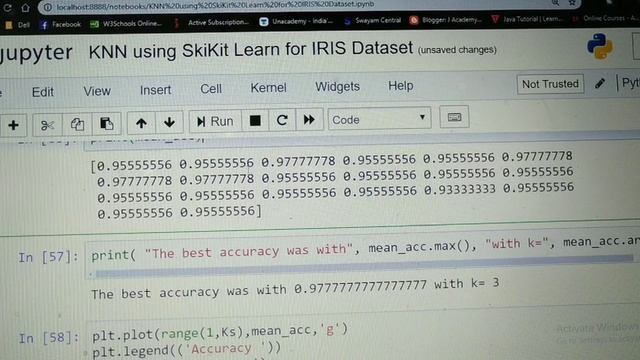
Task: Click the plt.legend code line in cell 58
Action: [x=187, y=349]
